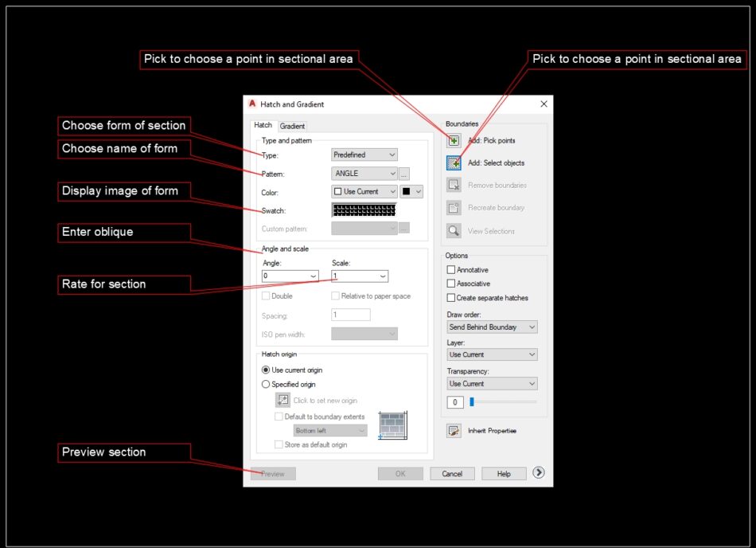Open the pattern browser ellipsis button
The height and width of the screenshot is (548, 756).
404,173
